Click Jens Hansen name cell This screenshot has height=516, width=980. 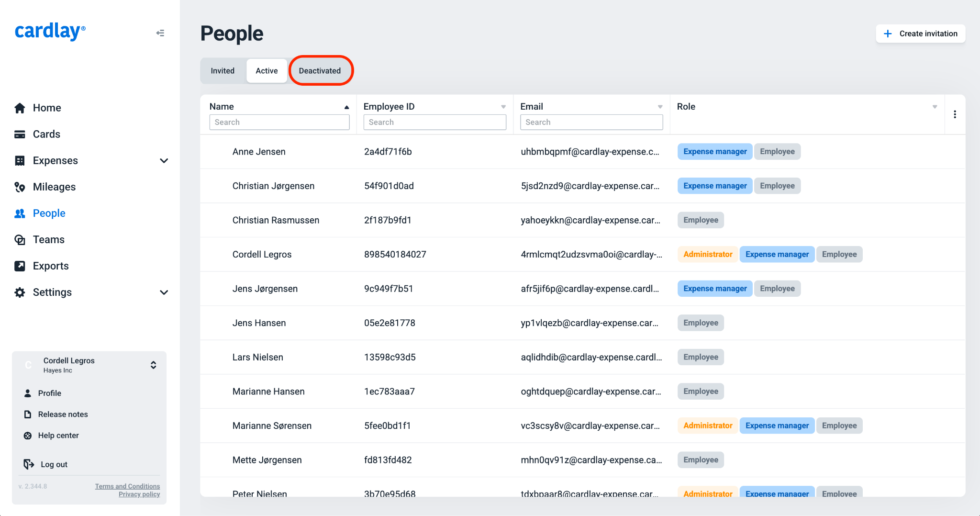(259, 323)
